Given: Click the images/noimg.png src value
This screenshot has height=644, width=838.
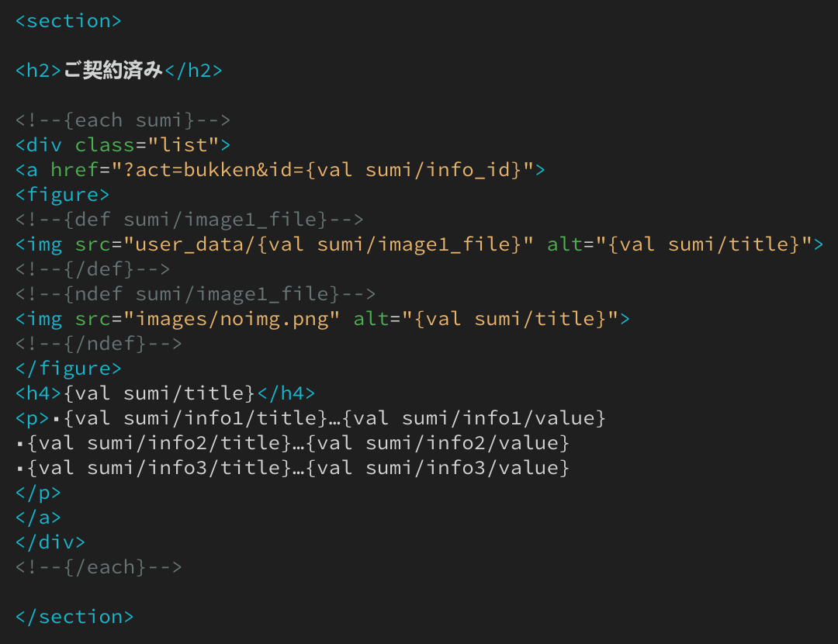Looking at the screenshot, I should [x=237, y=319].
